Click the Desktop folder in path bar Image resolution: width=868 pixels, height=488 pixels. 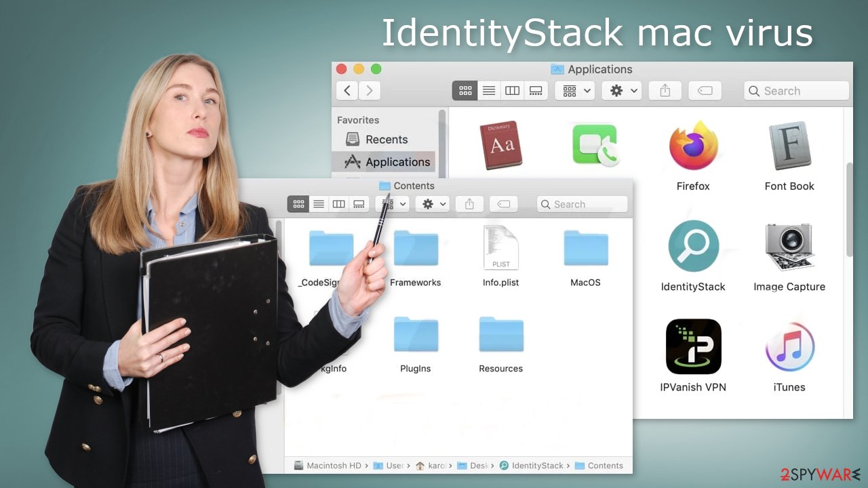coord(474,466)
